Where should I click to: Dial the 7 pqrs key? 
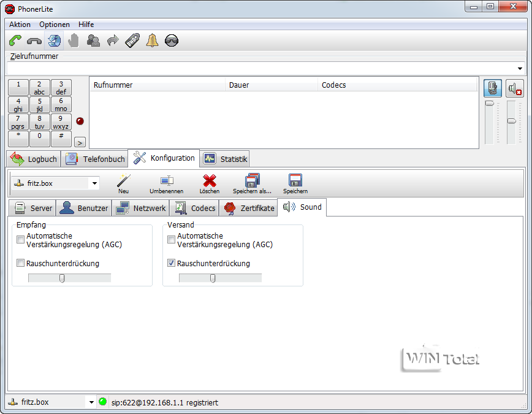tap(18, 122)
